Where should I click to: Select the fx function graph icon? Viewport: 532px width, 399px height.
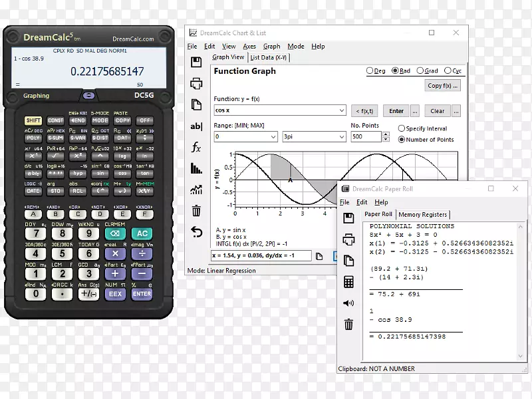click(x=196, y=147)
